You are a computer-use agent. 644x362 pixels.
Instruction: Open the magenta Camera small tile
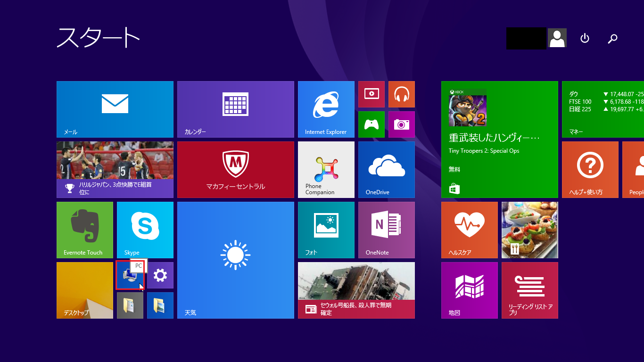click(x=402, y=124)
